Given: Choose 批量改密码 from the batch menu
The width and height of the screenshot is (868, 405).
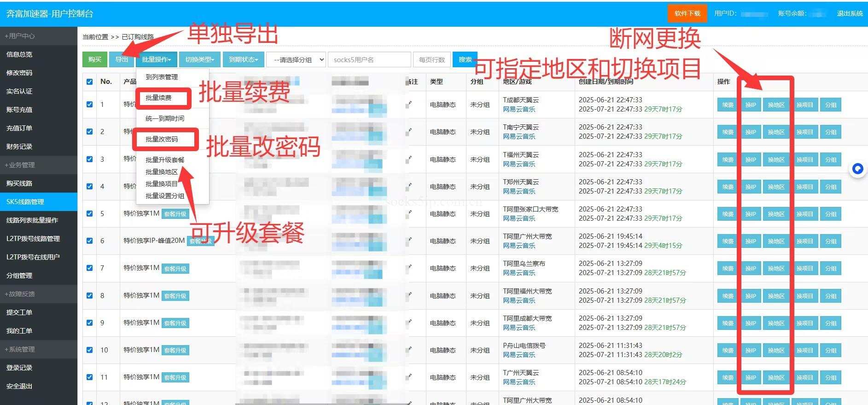Looking at the screenshot, I should tap(162, 139).
